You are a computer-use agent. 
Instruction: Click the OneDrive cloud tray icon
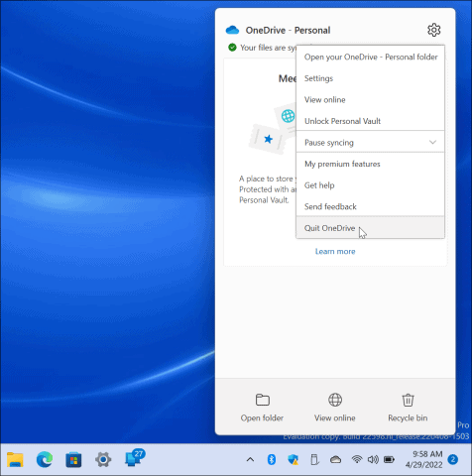coord(335,459)
